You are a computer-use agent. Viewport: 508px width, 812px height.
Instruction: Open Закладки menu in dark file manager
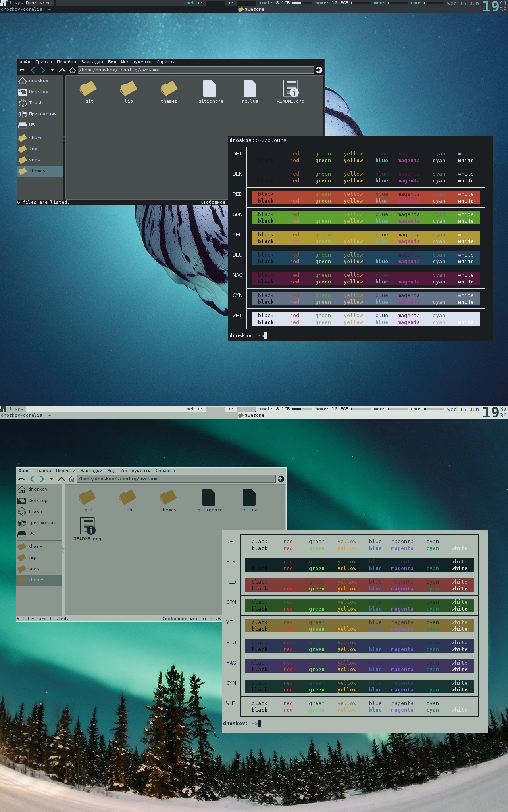tap(92, 62)
